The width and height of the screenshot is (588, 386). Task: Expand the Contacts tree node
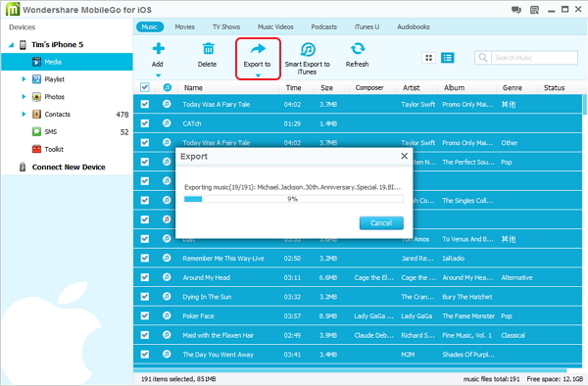point(24,114)
